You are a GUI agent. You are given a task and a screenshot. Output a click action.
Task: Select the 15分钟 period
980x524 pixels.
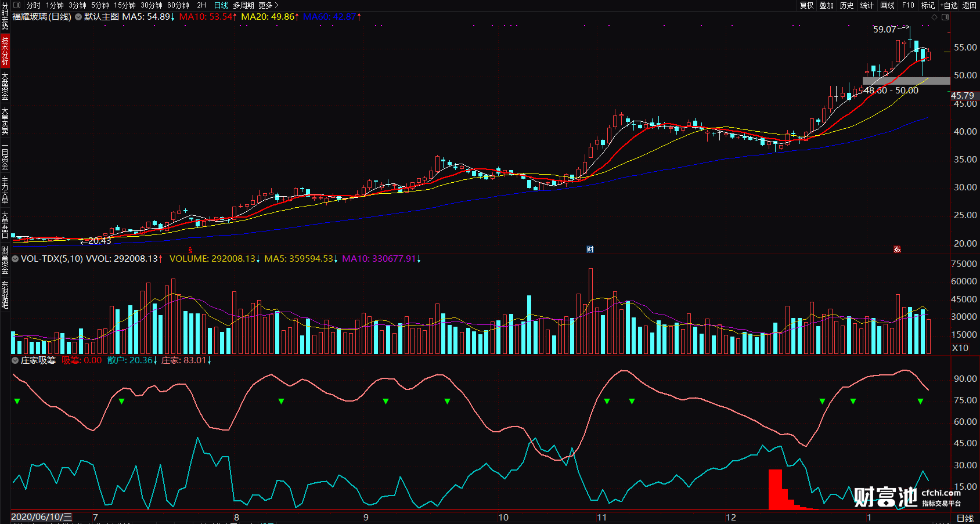click(x=125, y=5)
